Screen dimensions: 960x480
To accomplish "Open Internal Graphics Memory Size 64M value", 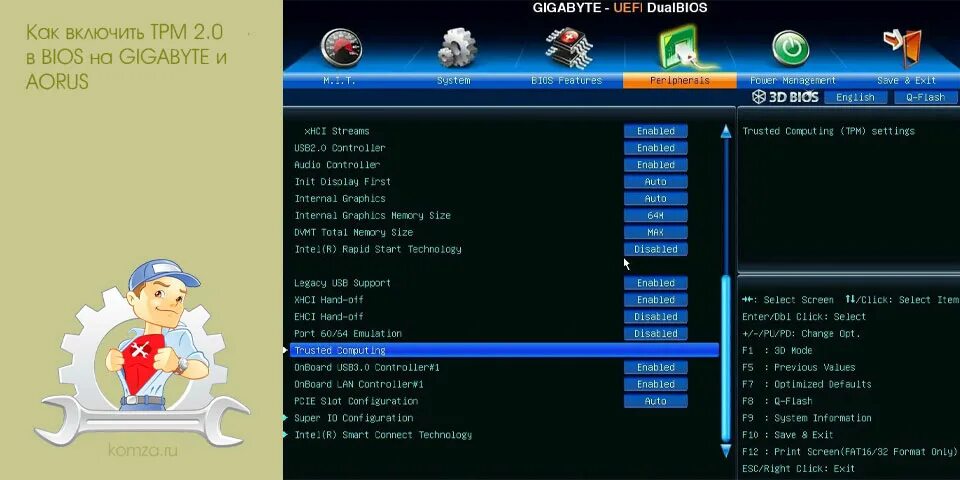I will [x=656, y=216].
